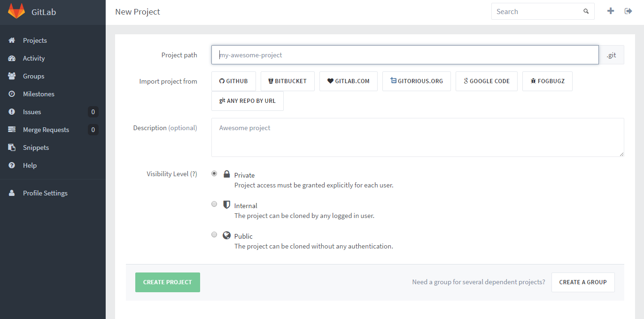The height and width of the screenshot is (319, 644).
Task: Click the Description (optional) label
Action: 165,128
